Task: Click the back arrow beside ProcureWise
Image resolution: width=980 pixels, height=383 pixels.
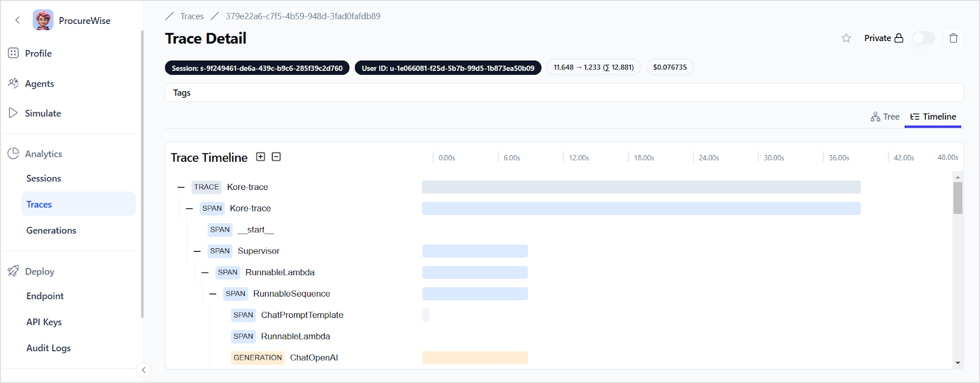Action: (17, 20)
